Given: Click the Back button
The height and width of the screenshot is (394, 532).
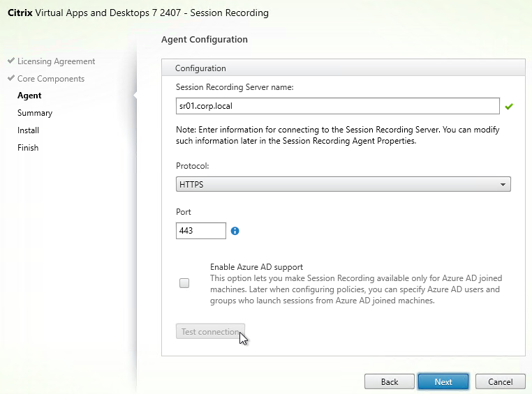Looking at the screenshot, I should (x=389, y=382).
